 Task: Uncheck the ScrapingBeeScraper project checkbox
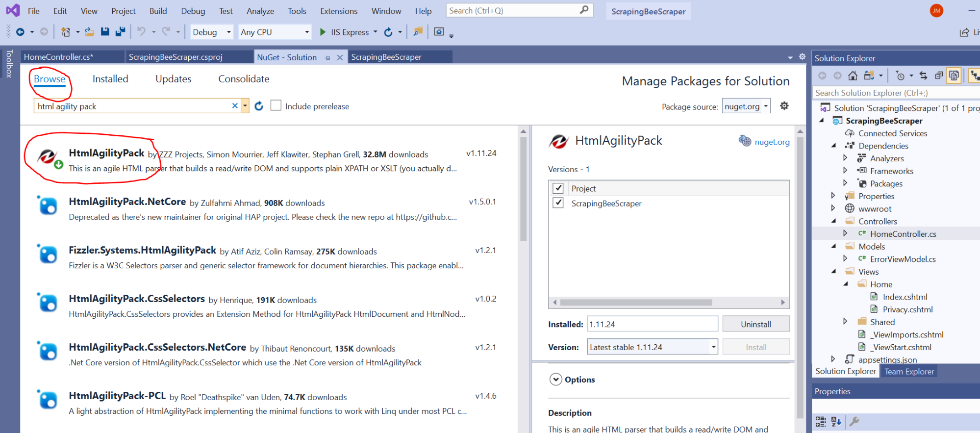558,203
